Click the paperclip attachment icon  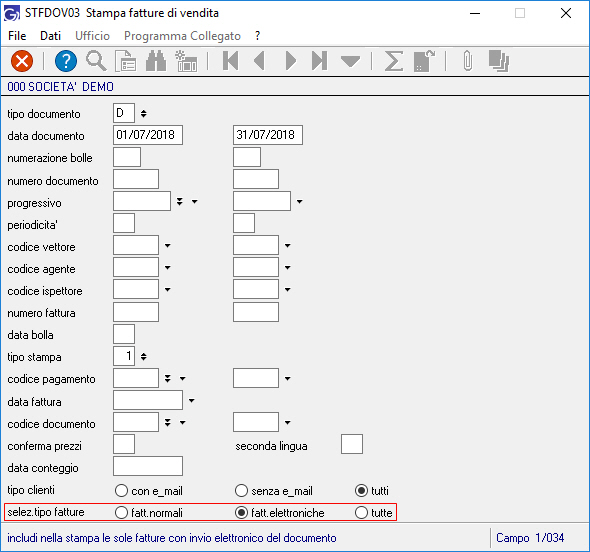pyautogui.click(x=468, y=61)
